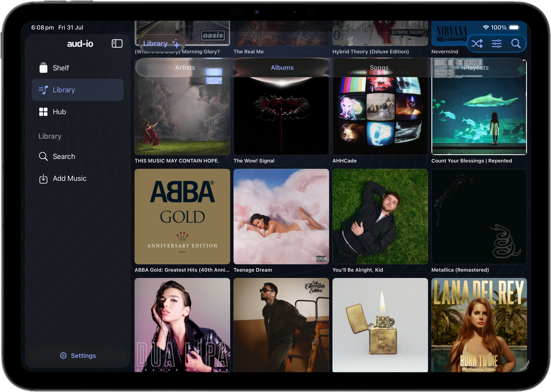
Task: Switch to the Artists tab
Action: point(185,68)
